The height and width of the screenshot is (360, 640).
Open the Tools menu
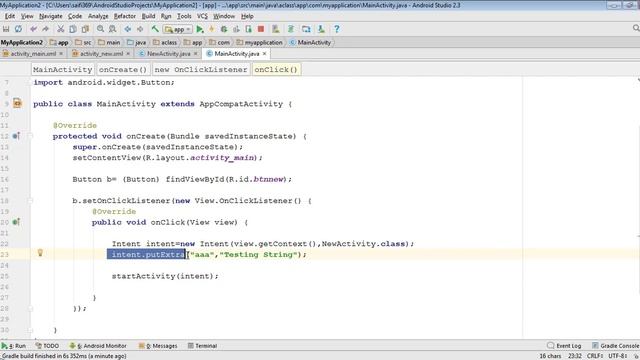184,16
